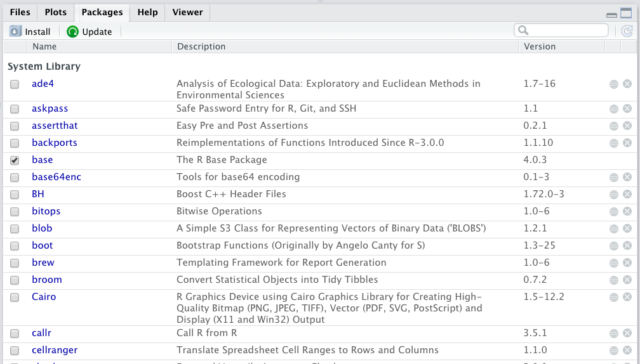
Task: Switch to the Plots tab
Action: (55, 12)
